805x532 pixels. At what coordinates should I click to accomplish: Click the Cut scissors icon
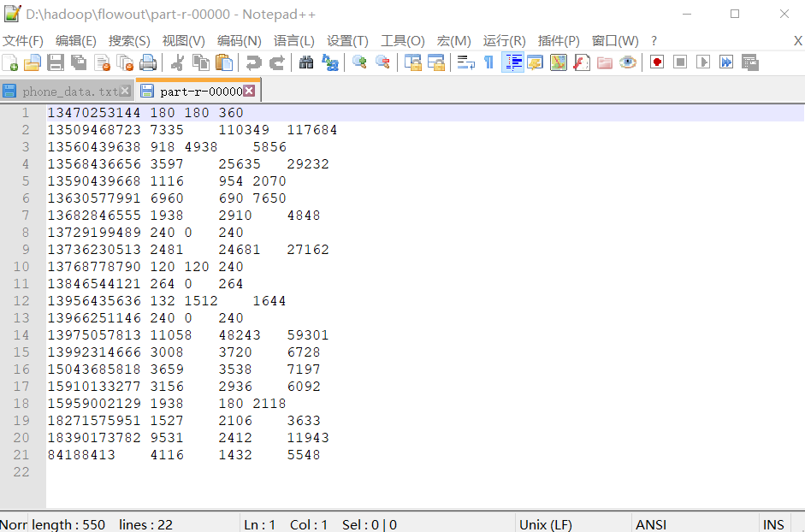(x=178, y=62)
